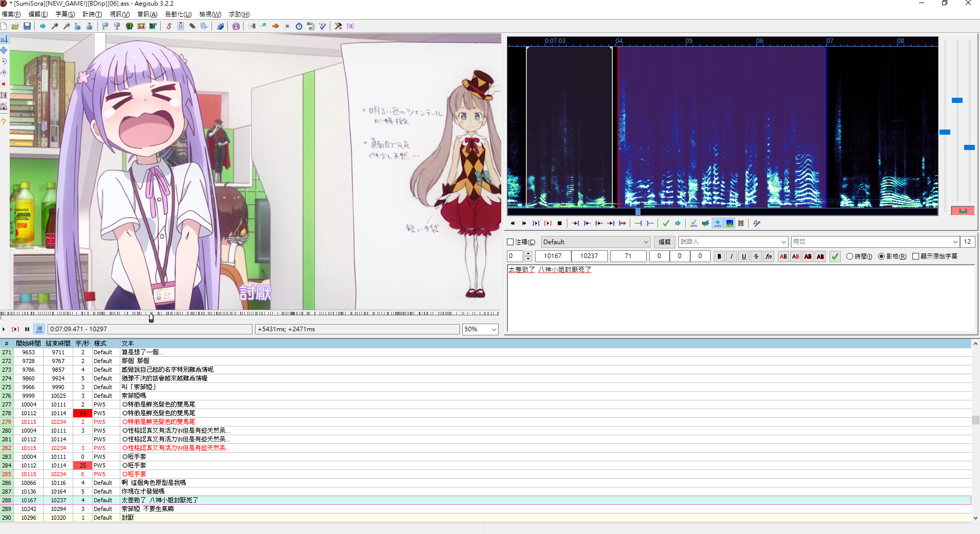Apply Underline with the U button

(x=744, y=257)
